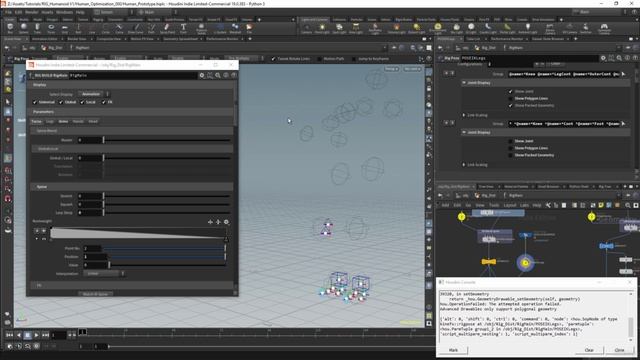
Task: Switch to the Arms tab in Parameters
Action: click(63, 121)
